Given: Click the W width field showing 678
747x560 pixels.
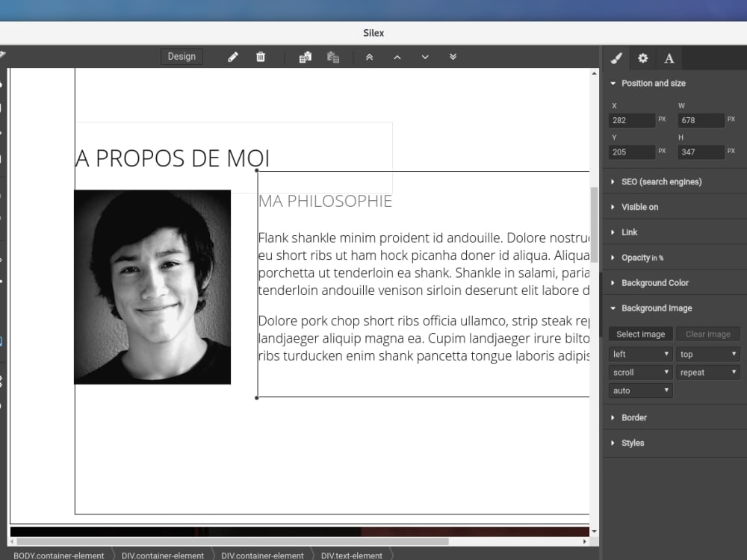Looking at the screenshot, I should [x=701, y=120].
